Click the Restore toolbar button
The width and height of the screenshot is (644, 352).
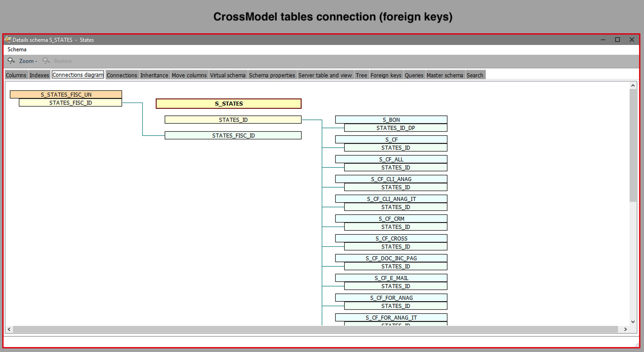(63, 61)
